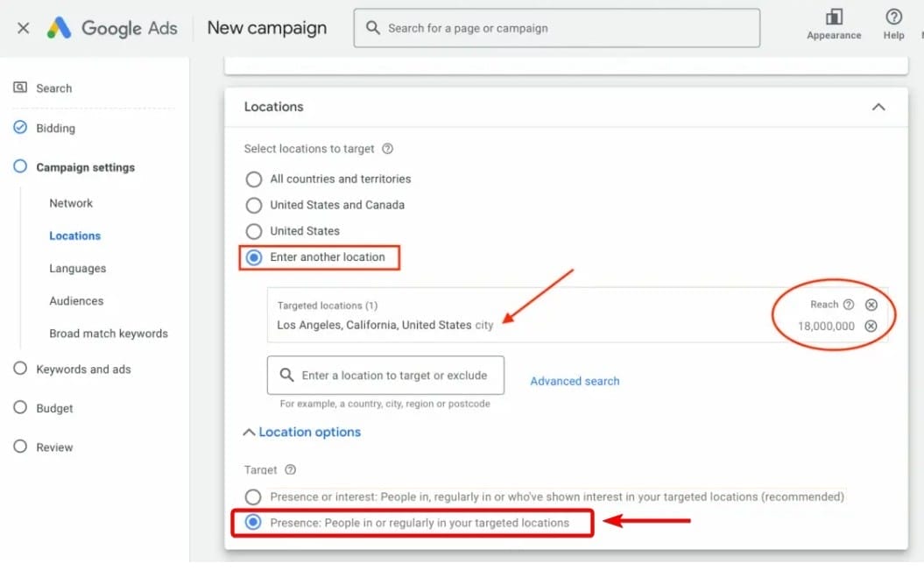Open Audiences from the sidebar
Image resolution: width=924 pixels, height=570 pixels.
[76, 300]
